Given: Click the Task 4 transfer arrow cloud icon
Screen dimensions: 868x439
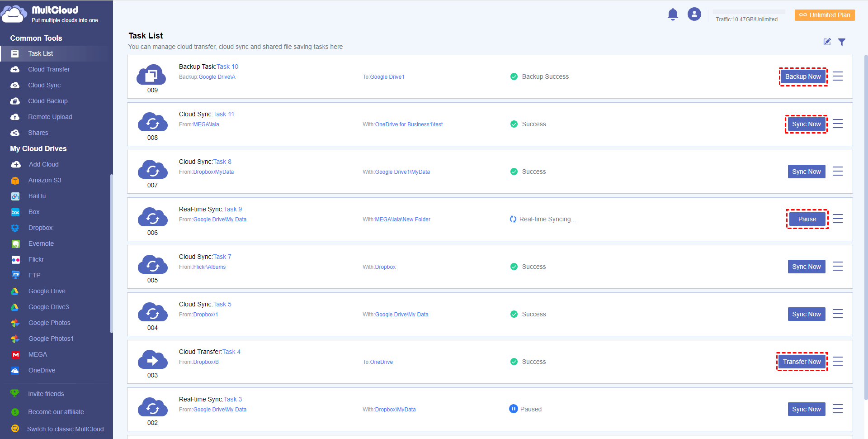Looking at the screenshot, I should pos(152,360).
